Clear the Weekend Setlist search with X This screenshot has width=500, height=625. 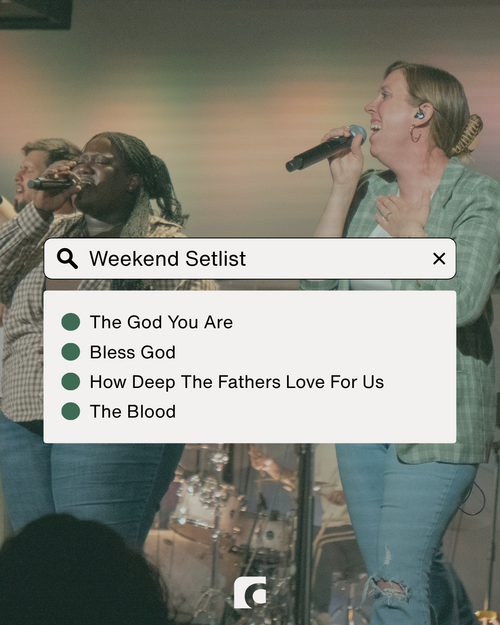coord(439,259)
